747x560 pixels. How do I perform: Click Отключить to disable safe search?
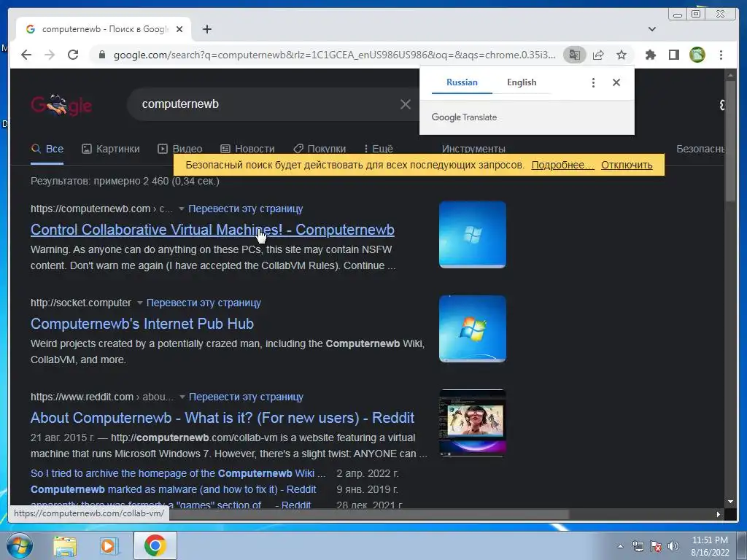[x=627, y=165]
